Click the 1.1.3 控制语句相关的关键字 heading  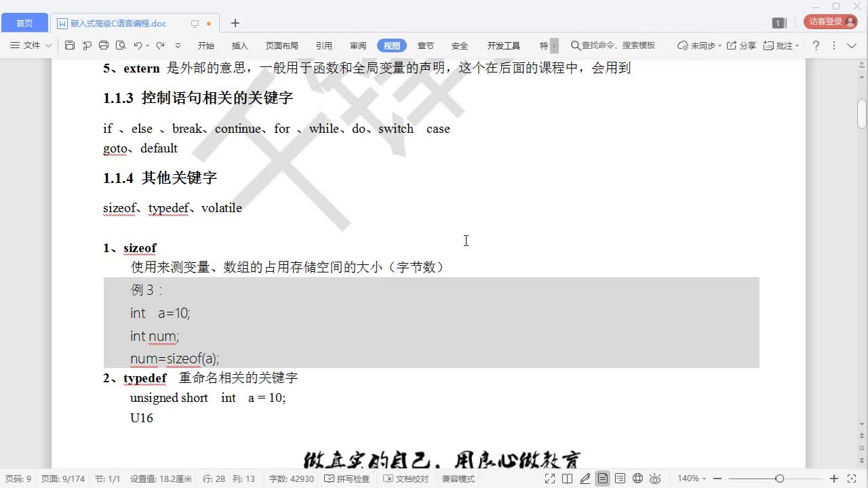[198, 98]
